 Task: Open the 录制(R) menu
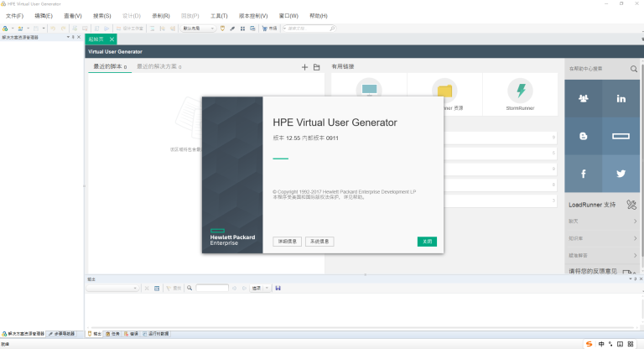160,16
